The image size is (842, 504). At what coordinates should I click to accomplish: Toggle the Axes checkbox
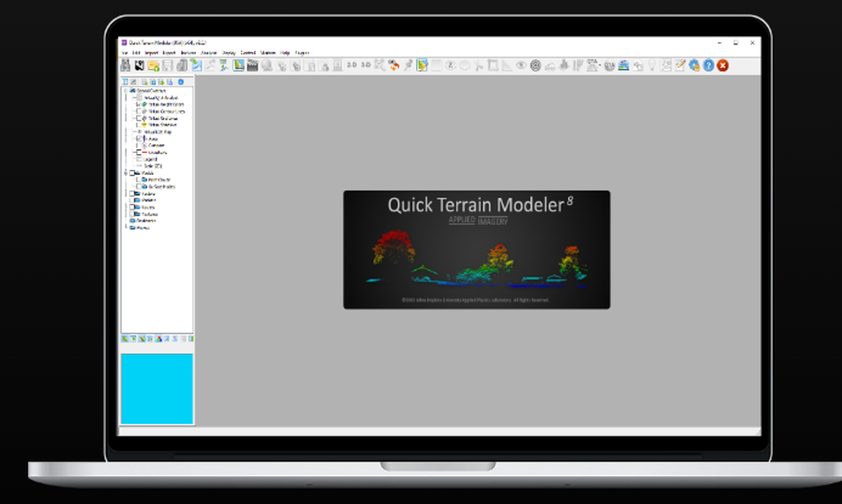pyautogui.click(x=139, y=139)
